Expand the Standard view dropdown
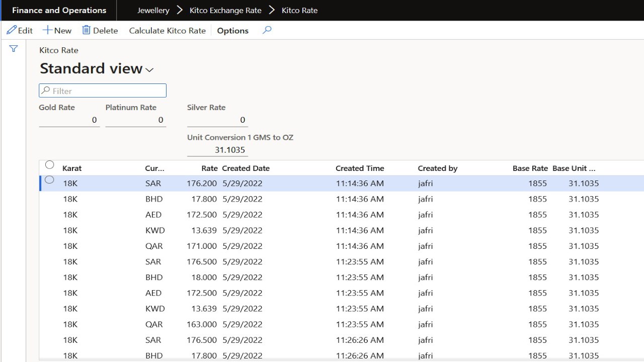The height and width of the screenshot is (362, 644). (x=149, y=70)
